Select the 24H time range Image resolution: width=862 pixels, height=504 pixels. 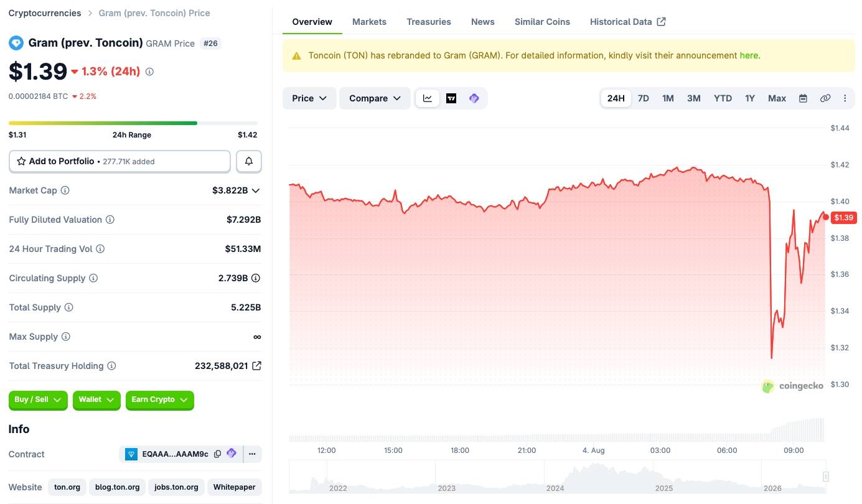tap(616, 98)
